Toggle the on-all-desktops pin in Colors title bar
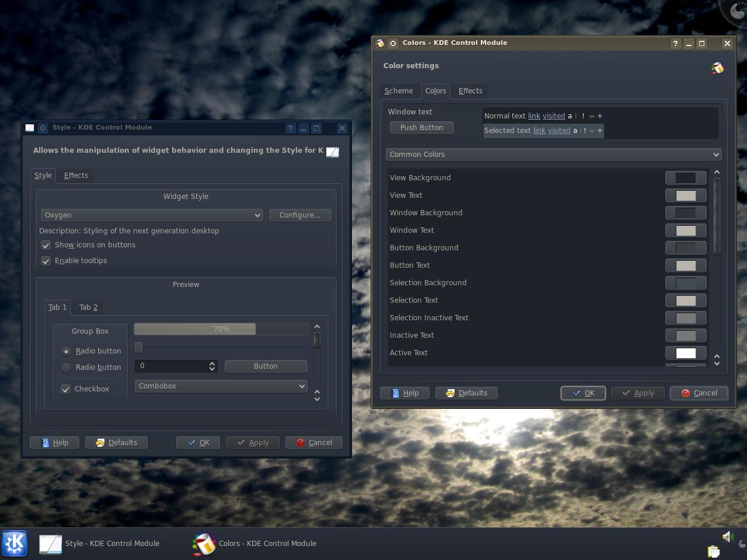This screenshot has height=560, width=747. coord(393,43)
